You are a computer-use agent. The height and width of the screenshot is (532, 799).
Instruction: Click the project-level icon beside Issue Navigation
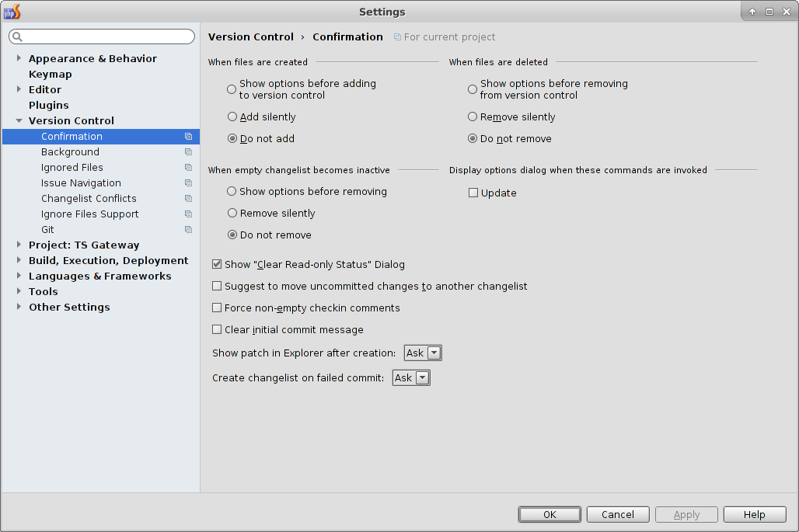pyautogui.click(x=189, y=183)
